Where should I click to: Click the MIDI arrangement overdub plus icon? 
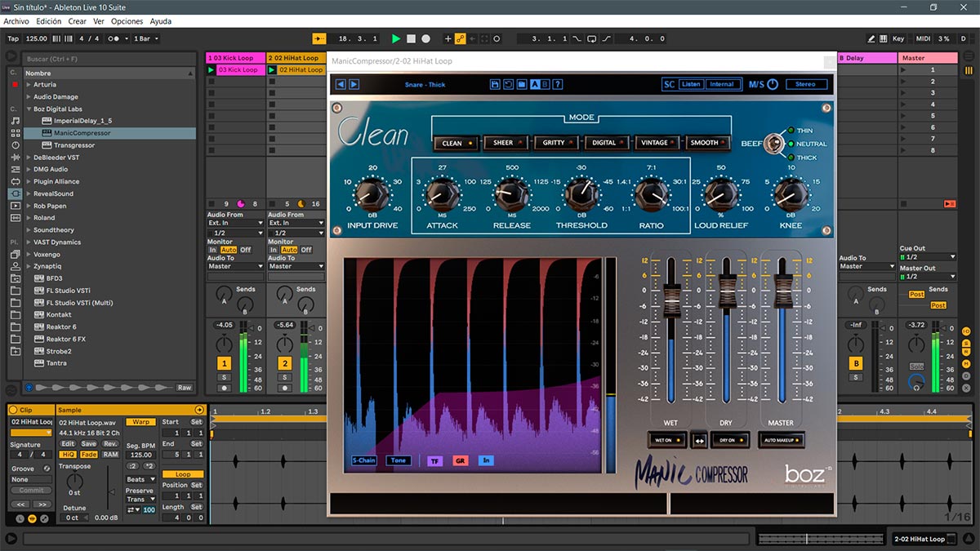[x=448, y=38]
